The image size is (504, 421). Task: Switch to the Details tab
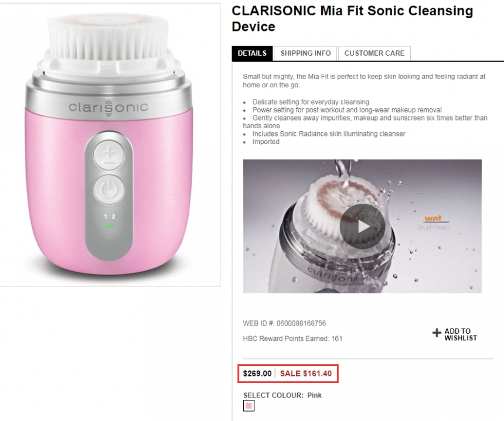(252, 53)
